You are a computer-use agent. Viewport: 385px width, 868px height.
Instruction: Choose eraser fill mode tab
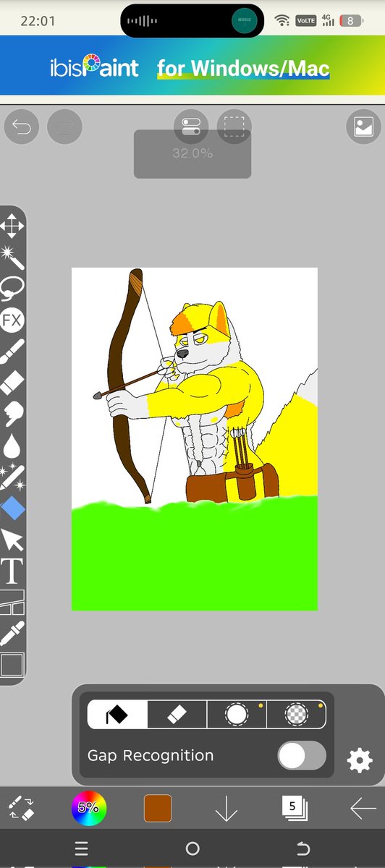(x=177, y=715)
